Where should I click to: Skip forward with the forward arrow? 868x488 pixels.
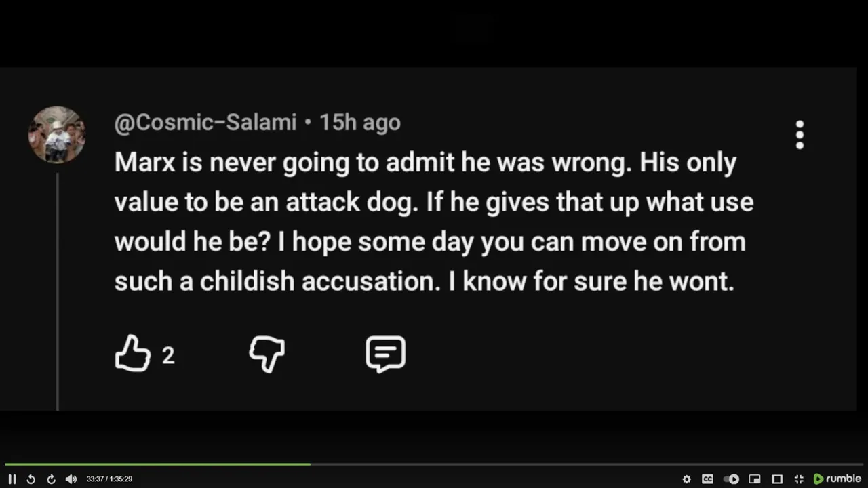coord(51,479)
